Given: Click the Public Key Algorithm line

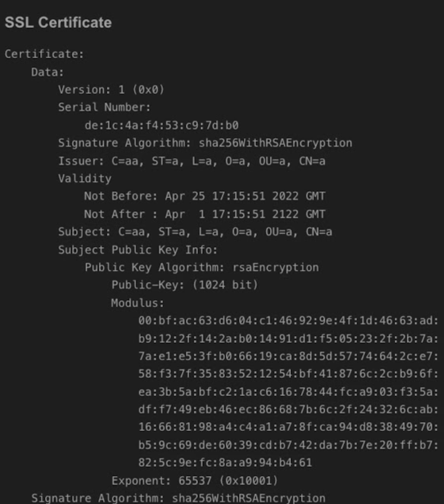Looking at the screenshot, I should 202,267.
